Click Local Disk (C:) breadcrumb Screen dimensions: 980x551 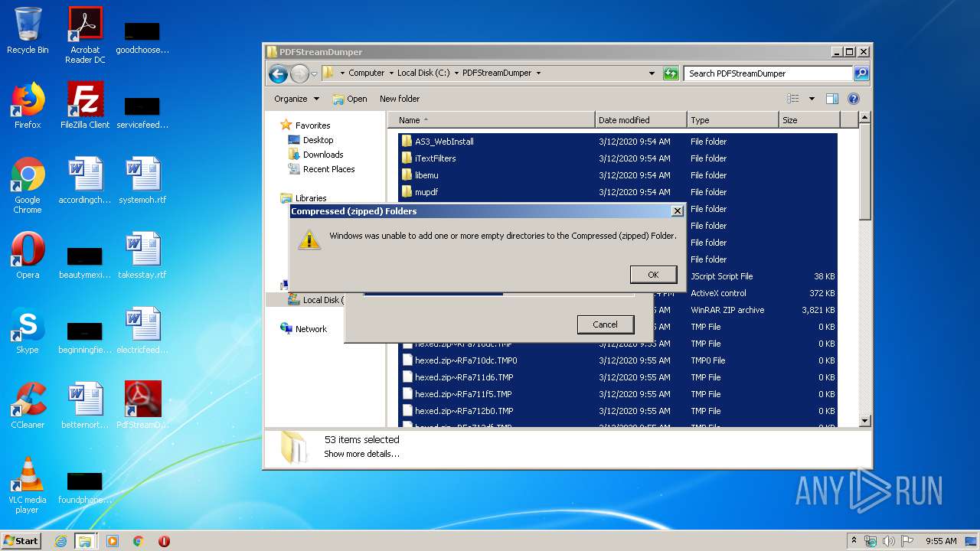click(x=423, y=73)
